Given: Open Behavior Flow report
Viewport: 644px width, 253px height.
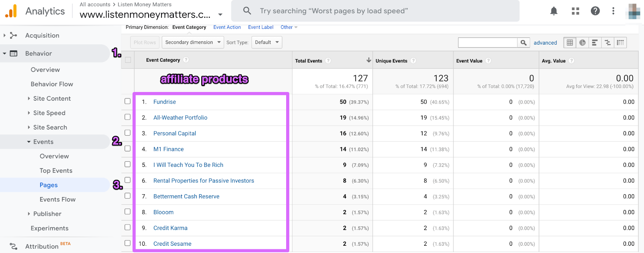Looking at the screenshot, I should coord(52,84).
